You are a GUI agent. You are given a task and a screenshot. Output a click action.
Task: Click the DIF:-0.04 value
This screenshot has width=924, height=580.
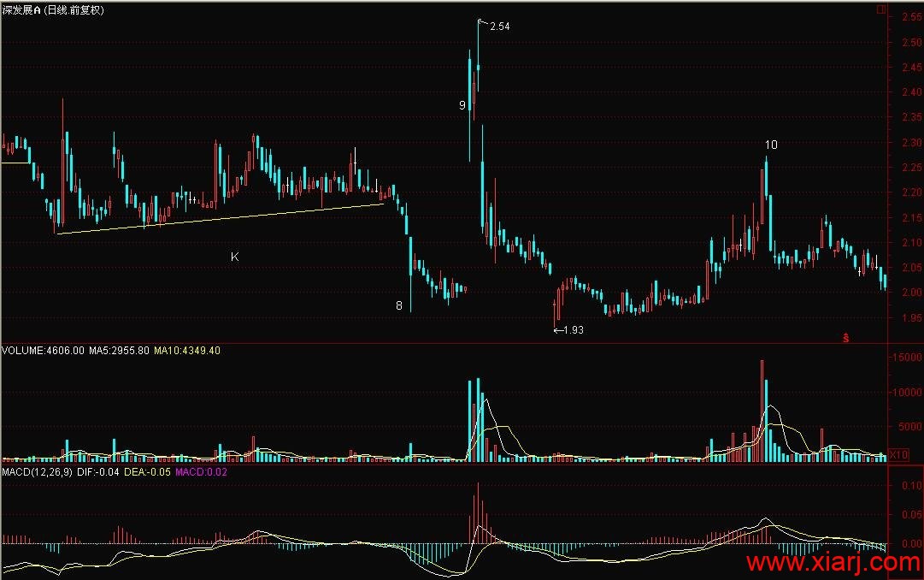[97, 472]
